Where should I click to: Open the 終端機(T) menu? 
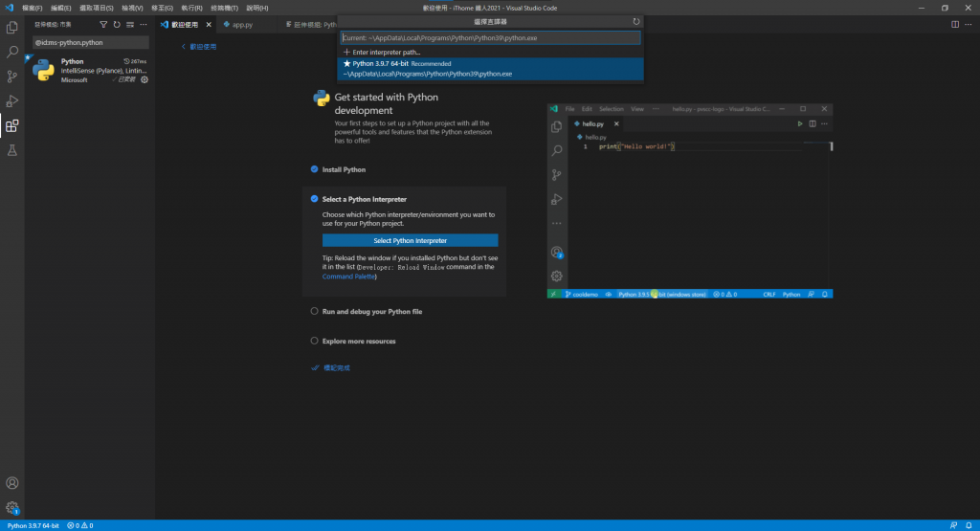pos(224,8)
